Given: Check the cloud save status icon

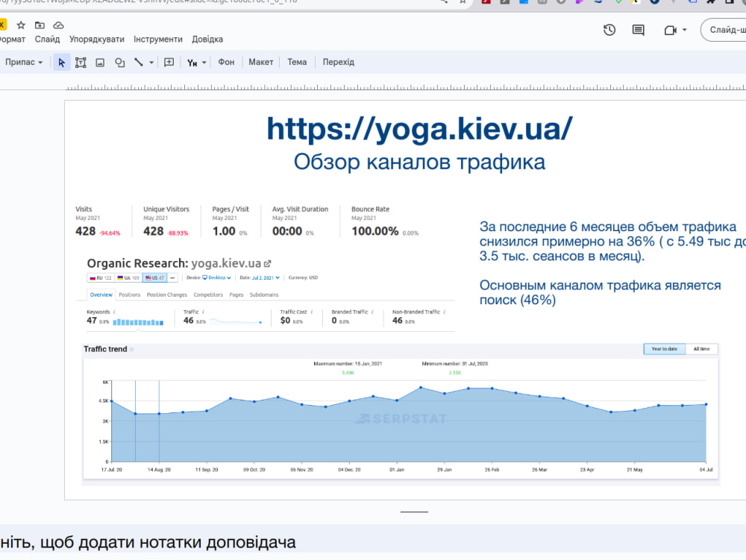Looking at the screenshot, I should pos(58,25).
